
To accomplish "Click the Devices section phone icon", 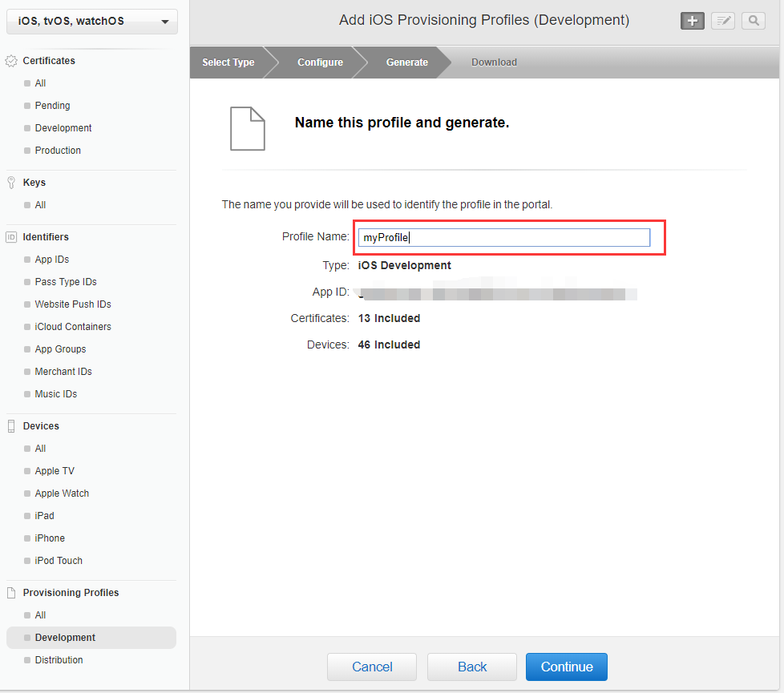I will point(11,426).
